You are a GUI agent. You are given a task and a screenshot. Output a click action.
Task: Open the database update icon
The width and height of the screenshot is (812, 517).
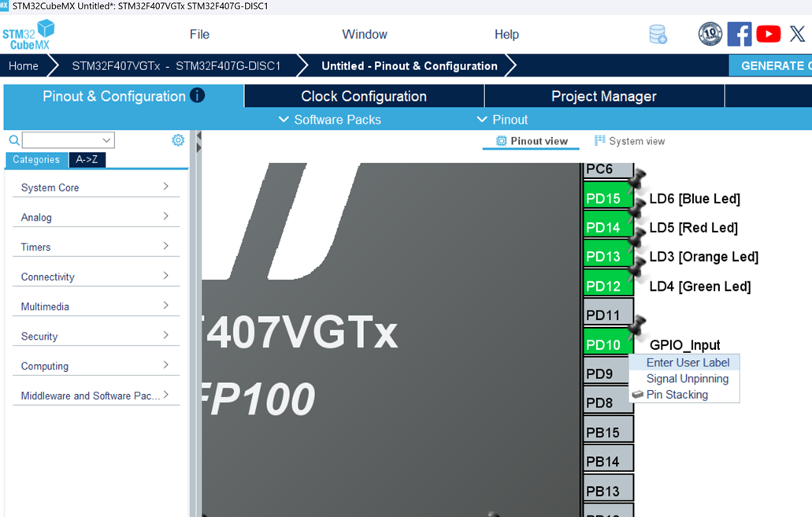click(658, 34)
